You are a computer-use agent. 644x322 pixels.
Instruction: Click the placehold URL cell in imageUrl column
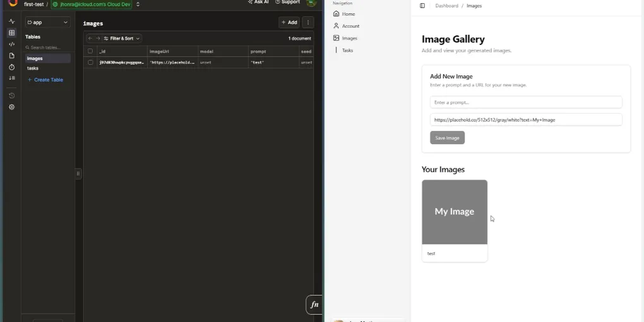(x=172, y=63)
